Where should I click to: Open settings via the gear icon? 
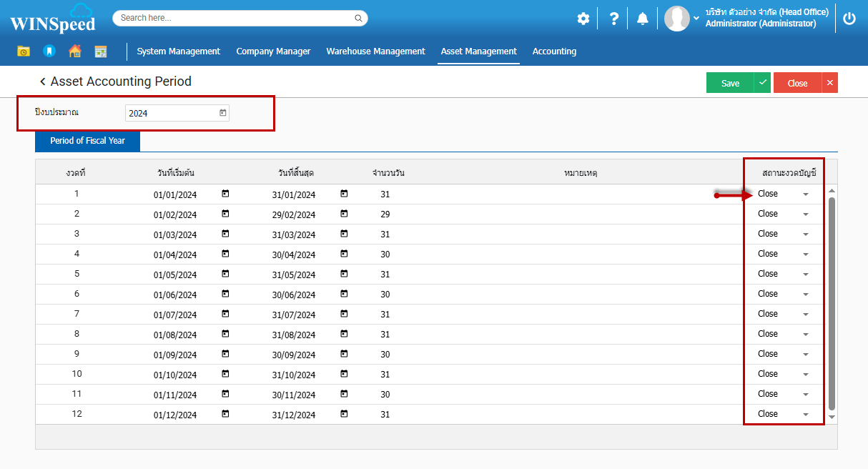(x=583, y=19)
